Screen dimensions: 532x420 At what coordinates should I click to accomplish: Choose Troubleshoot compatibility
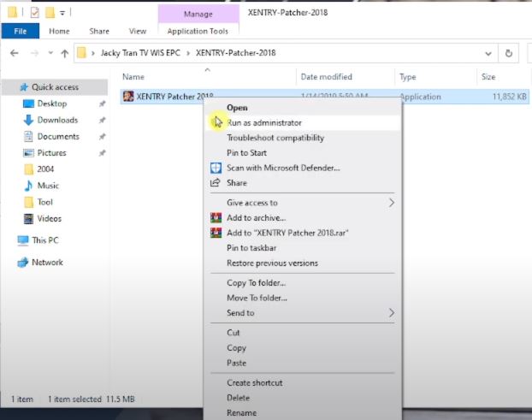302,138
